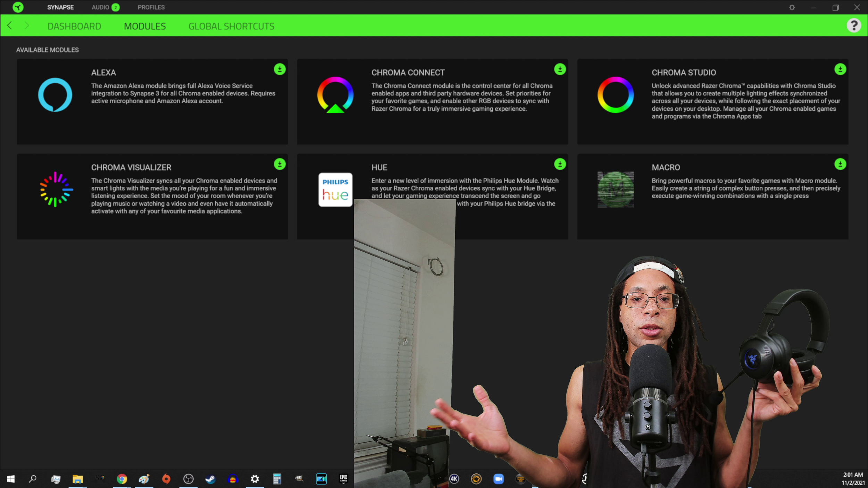Minimize the Synapse window

click(x=813, y=7)
